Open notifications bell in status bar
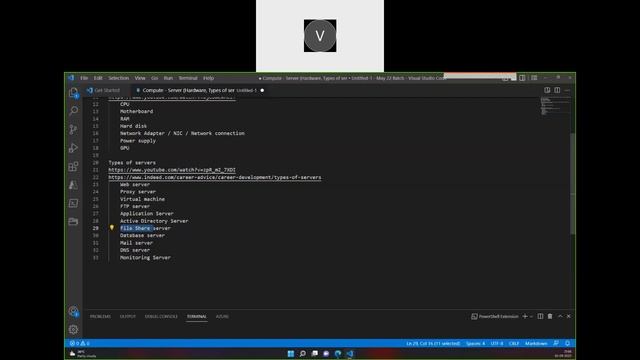This screenshot has width=640, height=360. coord(567,343)
